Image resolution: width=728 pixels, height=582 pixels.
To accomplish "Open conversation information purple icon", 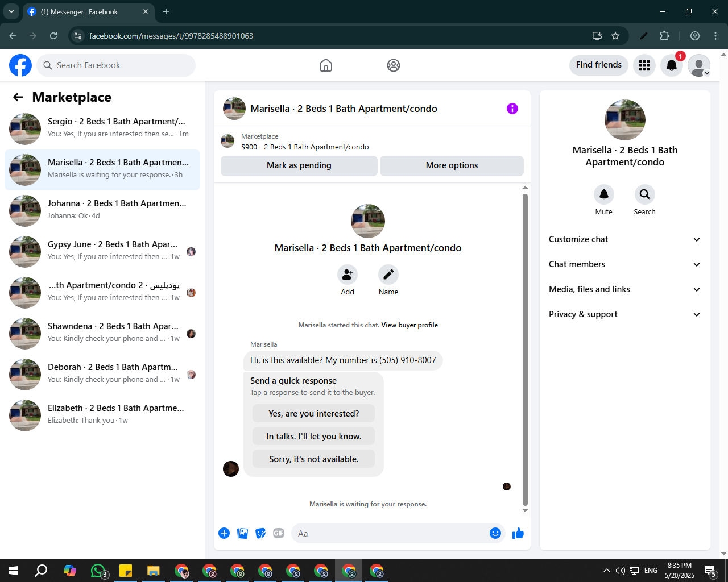I will point(512,109).
